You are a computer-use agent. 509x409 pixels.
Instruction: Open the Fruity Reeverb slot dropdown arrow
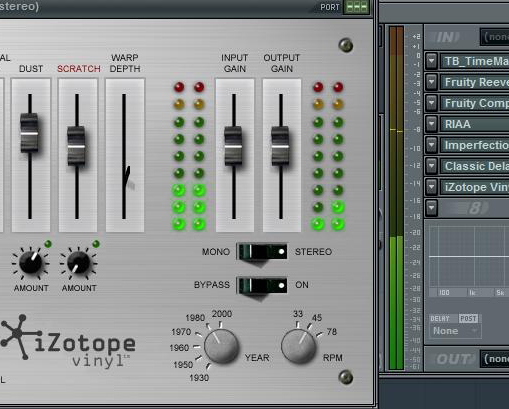[x=432, y=82]
